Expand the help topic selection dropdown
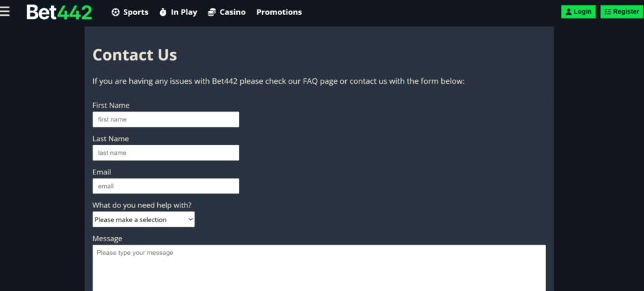This screenshot has width=644, height=291. click(143, 219)
